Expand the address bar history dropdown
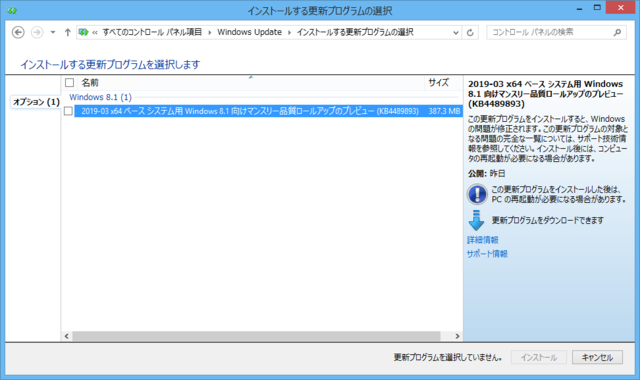This screenshot has height=380, width=640. pos(456,33)
